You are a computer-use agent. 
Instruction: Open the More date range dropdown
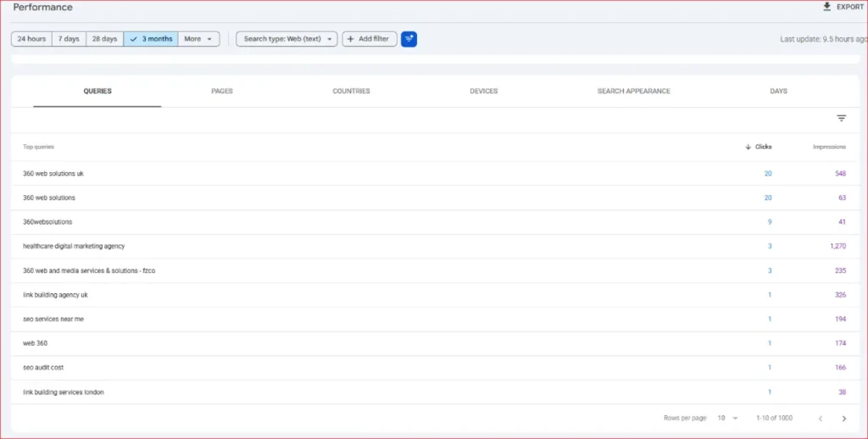(x=198, y=39)
